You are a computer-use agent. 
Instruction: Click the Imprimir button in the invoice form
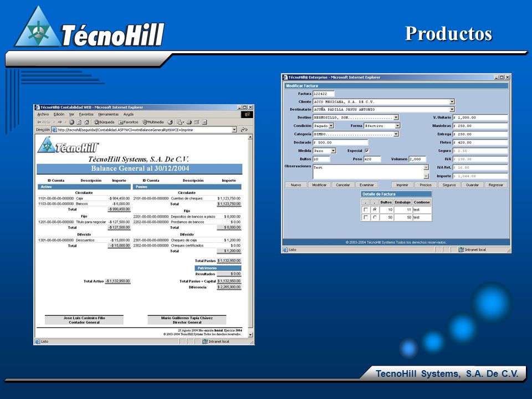pyautogui.click(x=402, y=185)
